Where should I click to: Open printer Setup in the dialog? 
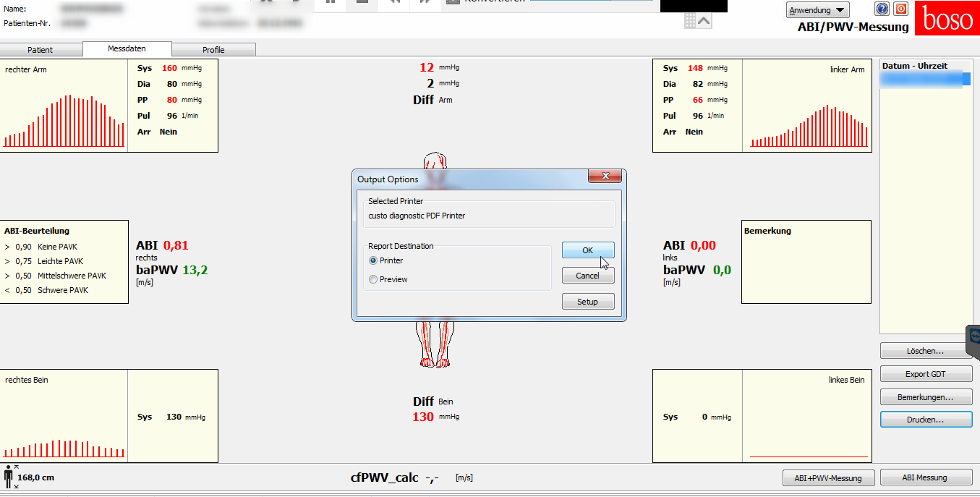pos(588,302)
